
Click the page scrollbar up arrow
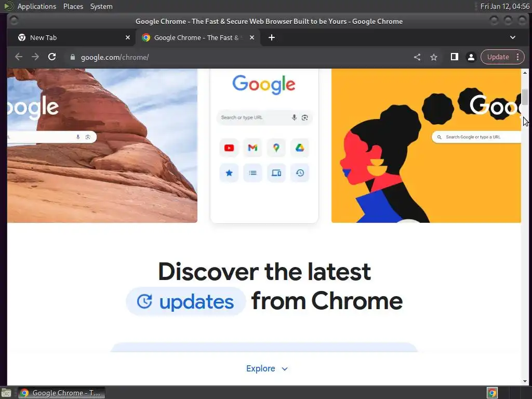(x=525, y=73)
